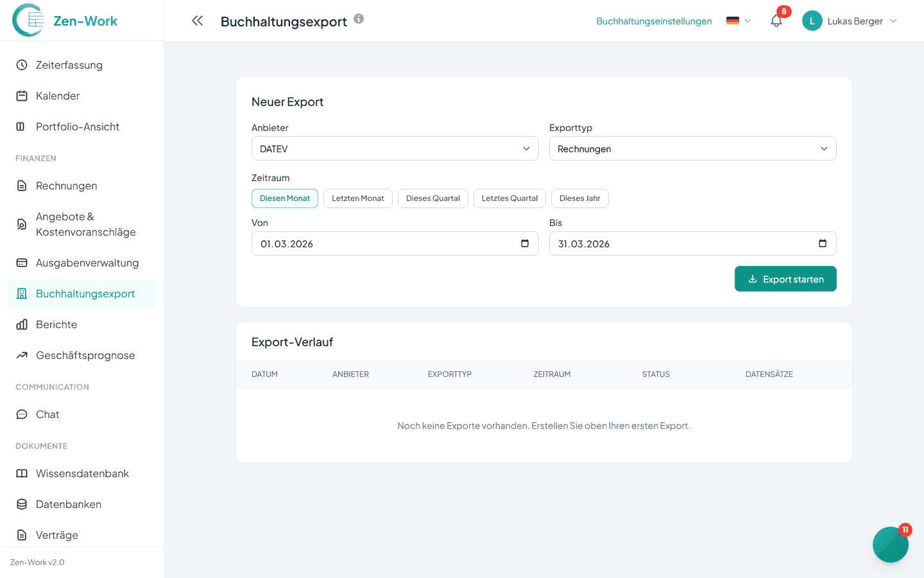The width and height of the screenshot is (924, 578).
Task: Open Zeiterfassung in the sidebar
Action: (x=82, y=65)
